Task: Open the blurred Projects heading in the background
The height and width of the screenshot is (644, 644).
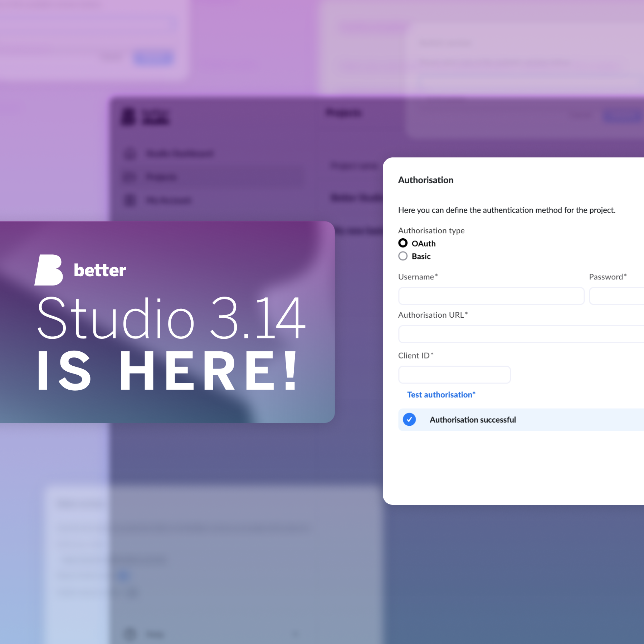Action: point(343,113)
